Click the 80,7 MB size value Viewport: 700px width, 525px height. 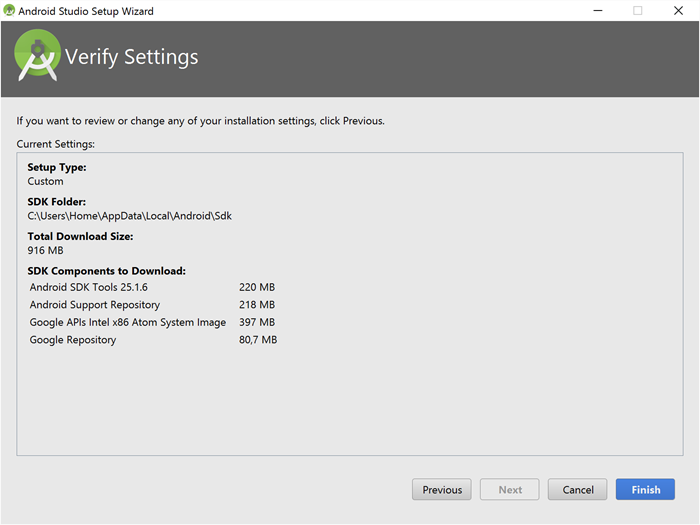click(258, 340)
